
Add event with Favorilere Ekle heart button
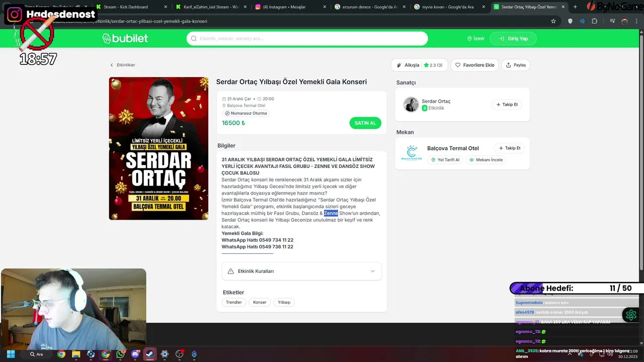(x=474, y=65)
